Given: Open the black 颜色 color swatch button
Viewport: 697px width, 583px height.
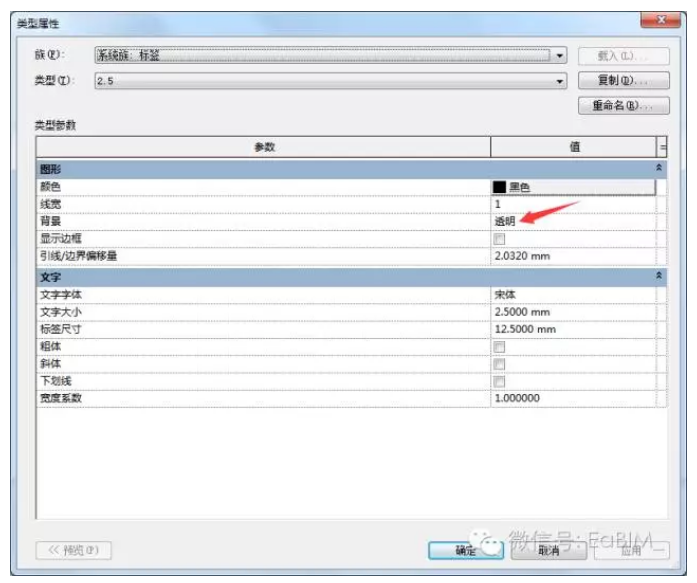Looking at the screenshot, I should click(x=573, y=187).
